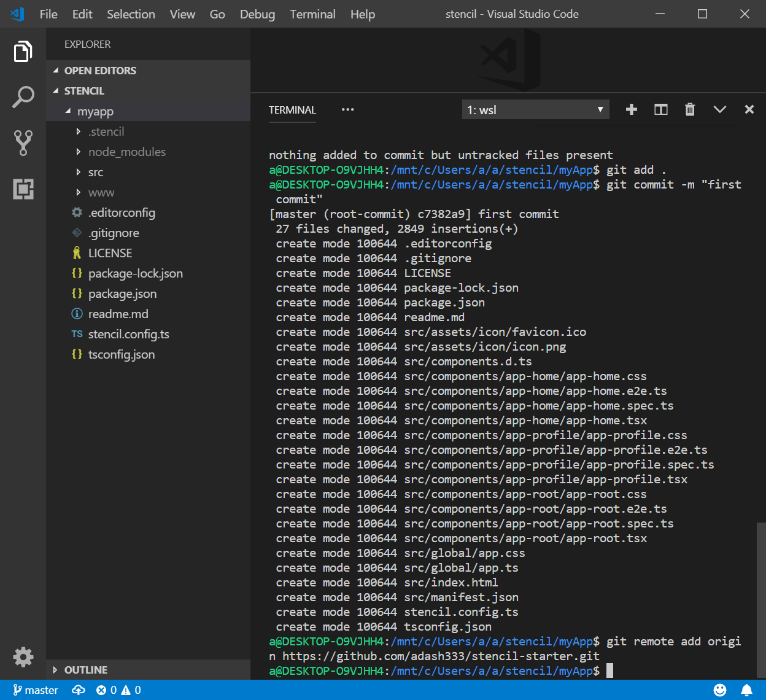Open the Search view icon
Screen dimensions: 766x700
23,97
